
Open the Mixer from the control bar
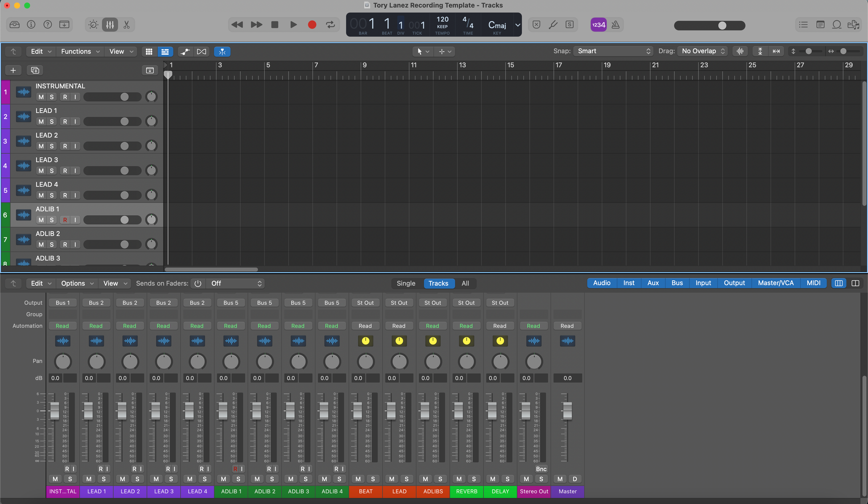pyautogui.click(x=110, y=25)
